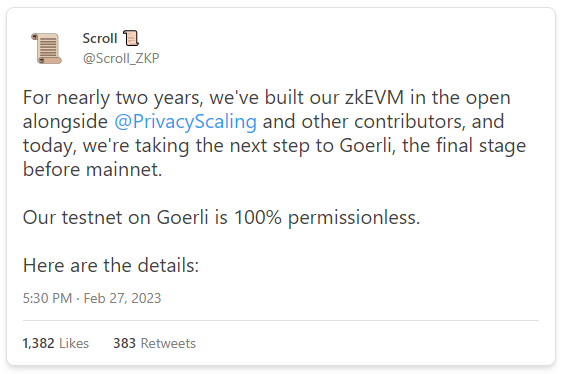Click the 'final stage' phrase in tweet

click(x=481, y=146)
